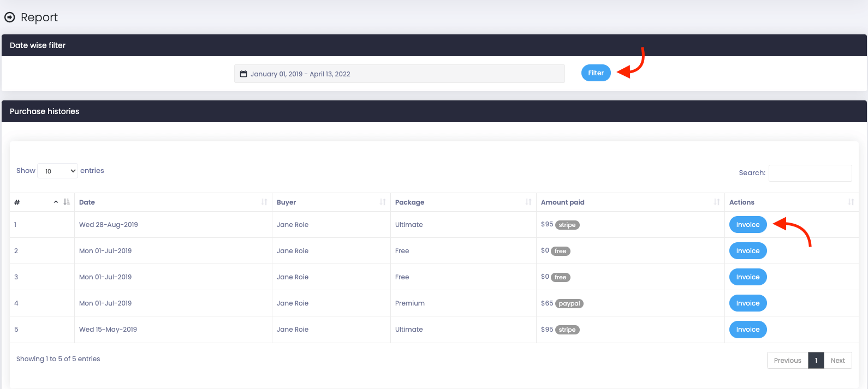Screen dimensions: 868x389
Task: Focus the Search input box
Action: (810, 173)
